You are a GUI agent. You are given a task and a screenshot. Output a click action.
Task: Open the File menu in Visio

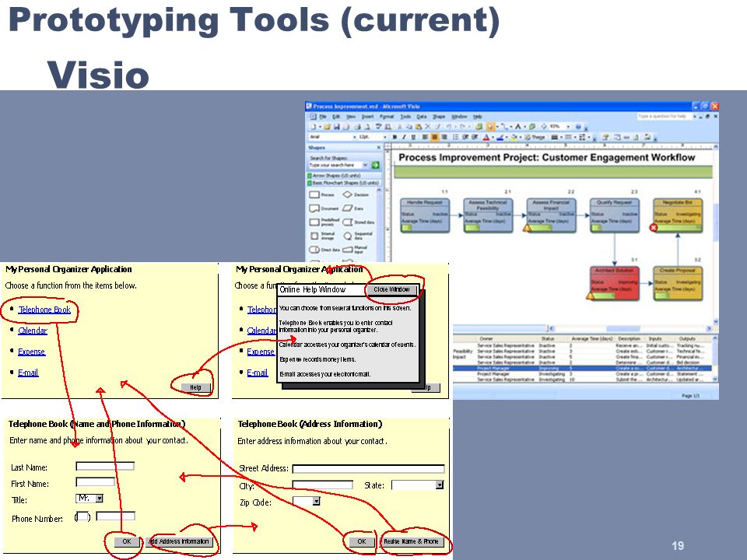(x=323, y=117)
